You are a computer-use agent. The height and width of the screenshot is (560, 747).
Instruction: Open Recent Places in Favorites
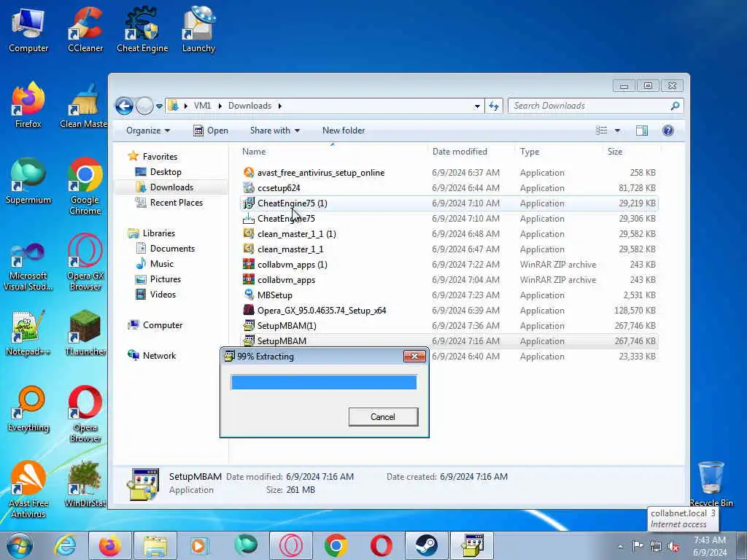[177, 203]
